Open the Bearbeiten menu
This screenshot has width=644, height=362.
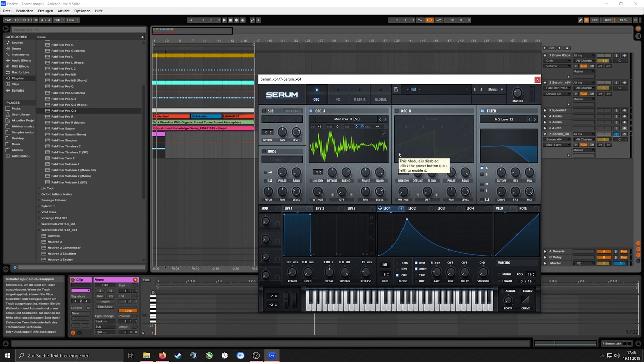pos(25,11)
